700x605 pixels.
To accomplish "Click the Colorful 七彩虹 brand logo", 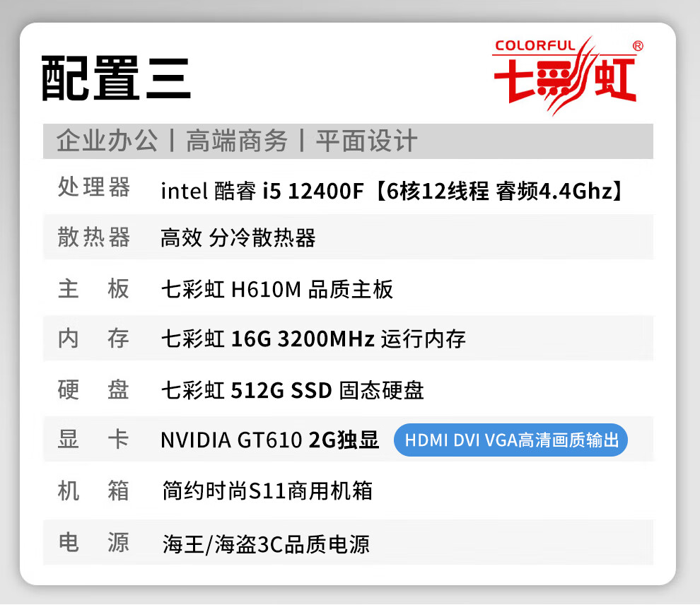I will tap(567, 76).
